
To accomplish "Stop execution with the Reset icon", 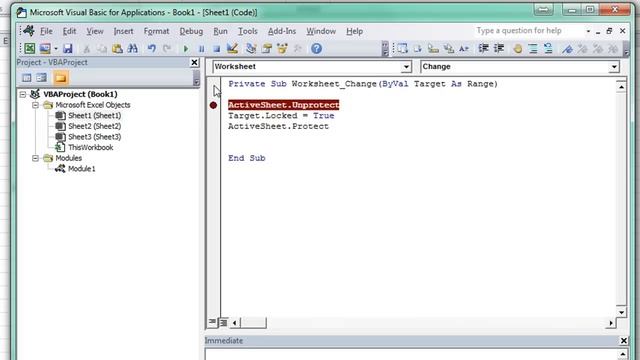I will point(217,49).
